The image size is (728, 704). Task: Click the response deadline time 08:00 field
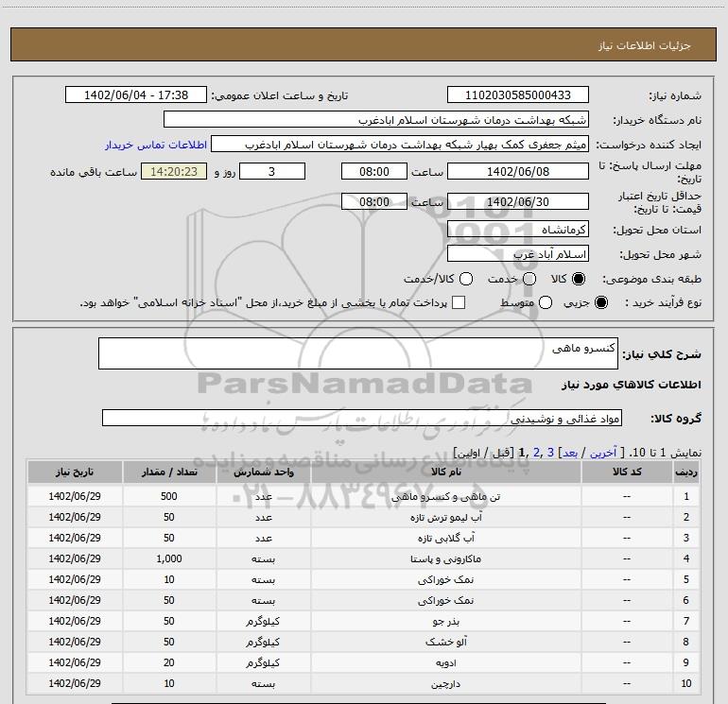[374, 171]
